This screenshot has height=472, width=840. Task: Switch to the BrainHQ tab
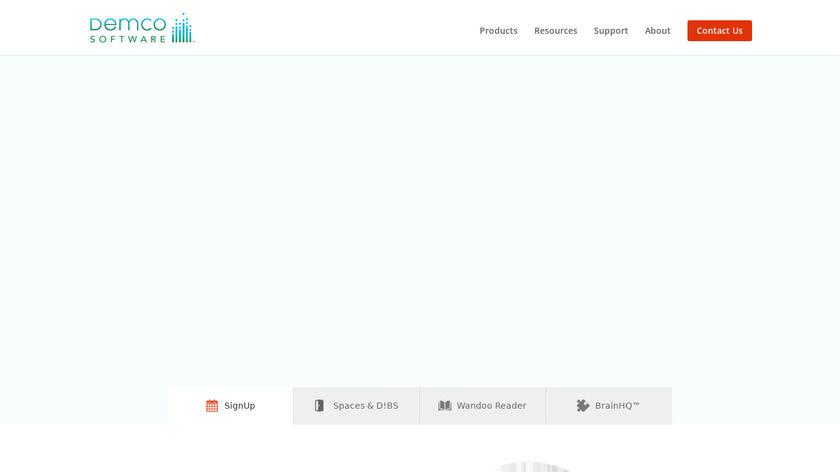click(609, 406)
